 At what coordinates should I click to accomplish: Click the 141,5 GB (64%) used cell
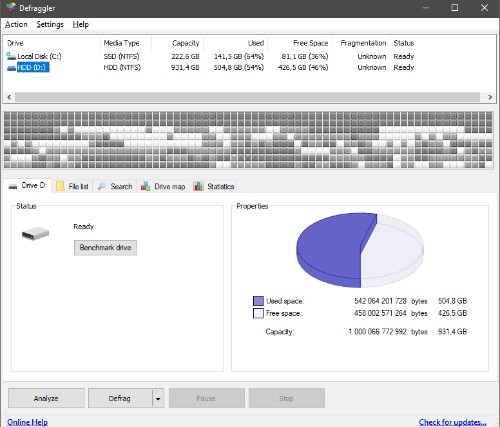coord(239,56)
